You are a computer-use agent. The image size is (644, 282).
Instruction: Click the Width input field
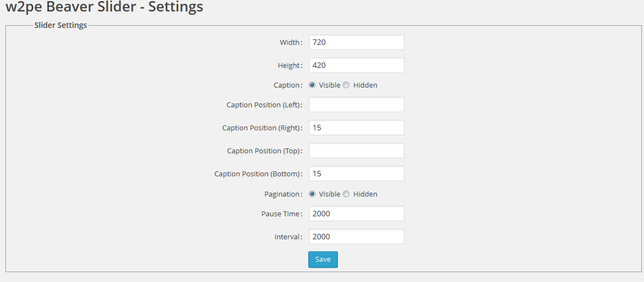tap(356, 43)
